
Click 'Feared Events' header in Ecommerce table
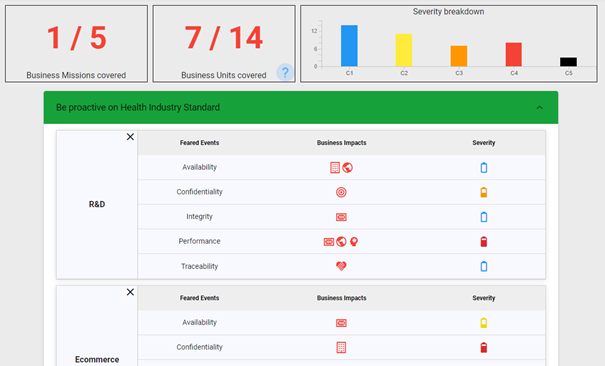199,298
